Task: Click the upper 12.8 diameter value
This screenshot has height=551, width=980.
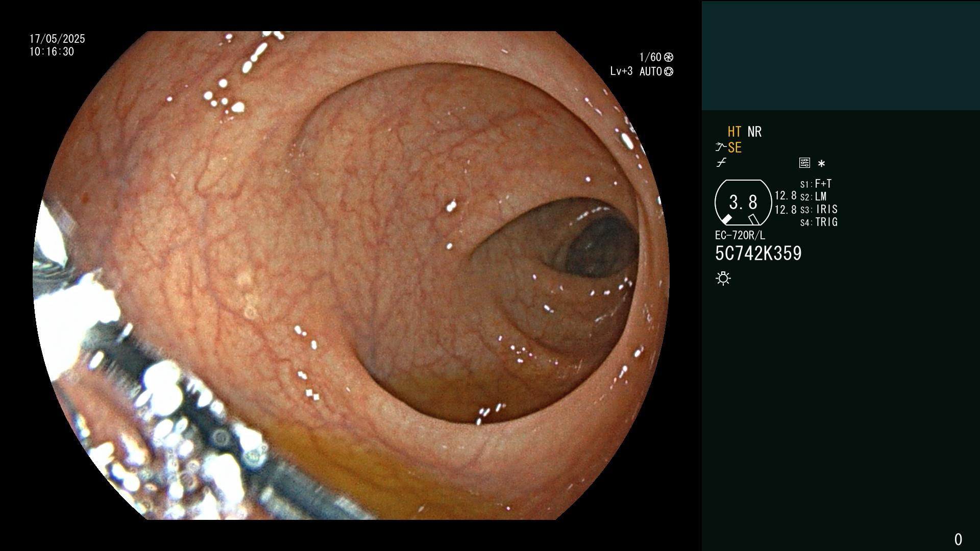Action: point(786,196)
